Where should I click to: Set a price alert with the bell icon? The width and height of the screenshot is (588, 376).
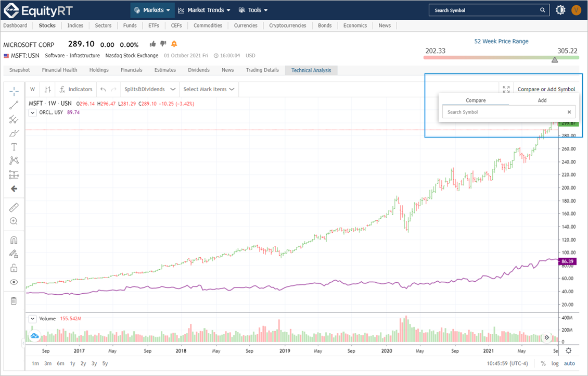point(174,44)
